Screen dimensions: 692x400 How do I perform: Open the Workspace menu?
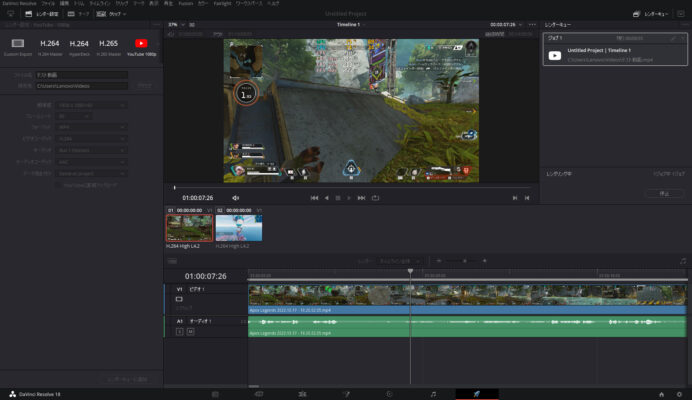(249, 3)
